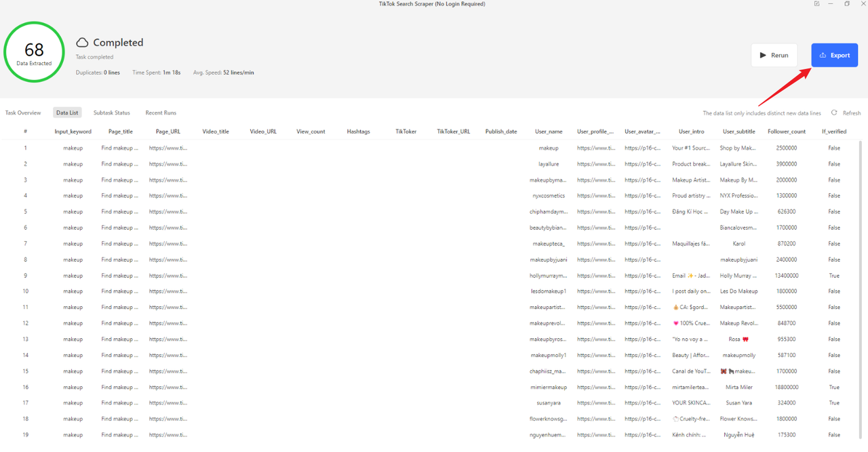Click the follower count 175300
The height and width of the screenshot is (452, 868).
click(787, 434)
